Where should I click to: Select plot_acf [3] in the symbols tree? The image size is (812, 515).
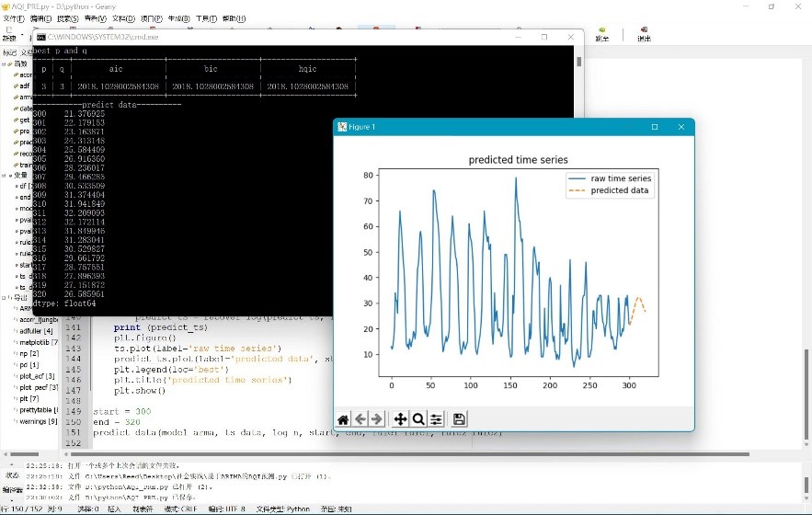[37, 376]
